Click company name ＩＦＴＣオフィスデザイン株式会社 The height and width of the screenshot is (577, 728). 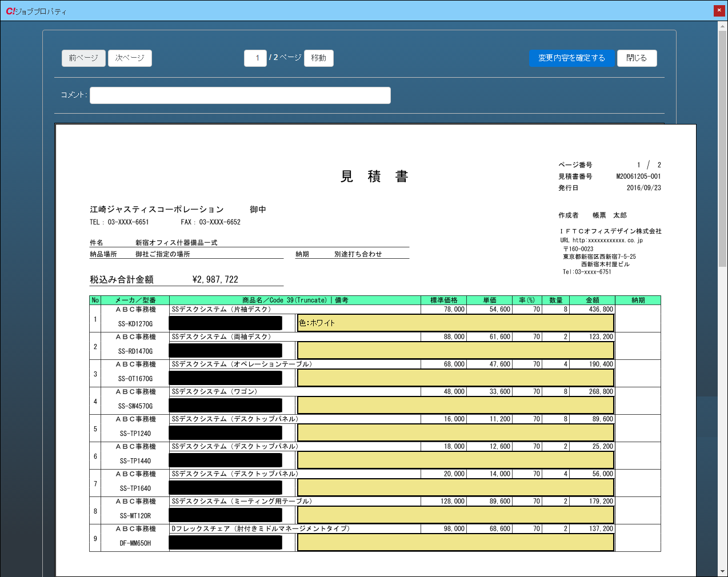[x=611, y=231]
